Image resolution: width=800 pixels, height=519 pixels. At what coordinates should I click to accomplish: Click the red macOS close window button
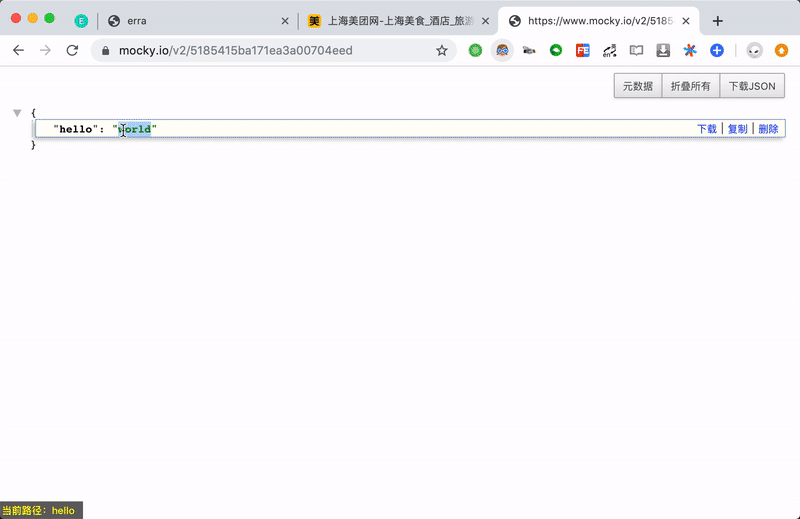coord(16,18)
